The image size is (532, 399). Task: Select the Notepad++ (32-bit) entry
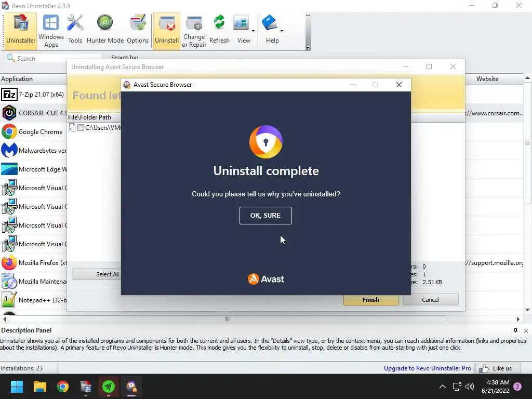[34, 300]
